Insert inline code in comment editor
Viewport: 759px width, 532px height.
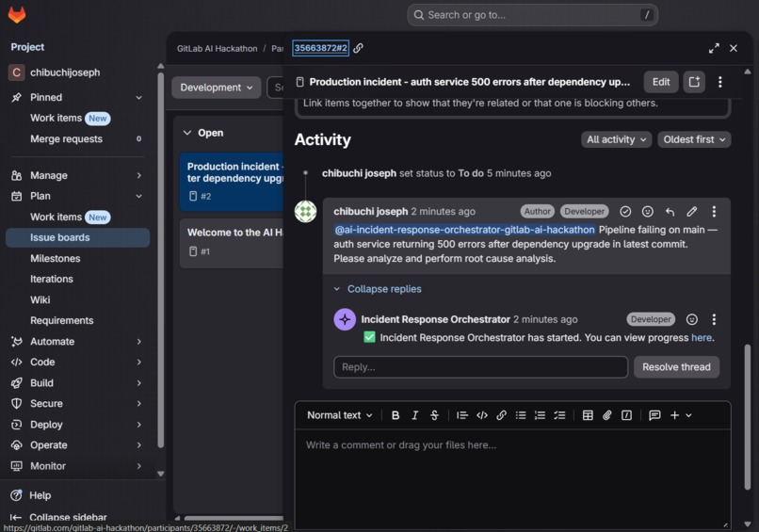click(482, 415)
